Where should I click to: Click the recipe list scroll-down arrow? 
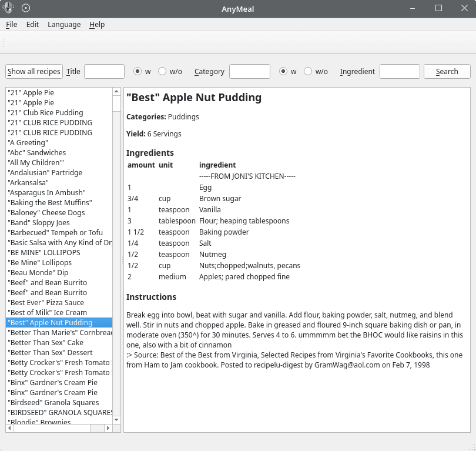tap(116, 420)
